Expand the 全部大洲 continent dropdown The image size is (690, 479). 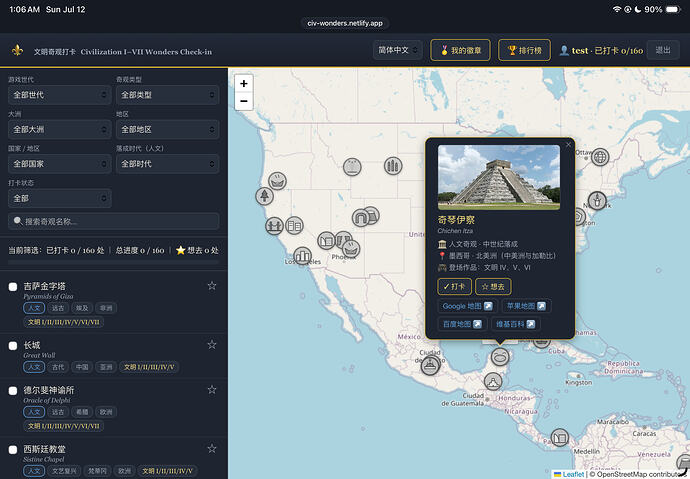(59, 129)
